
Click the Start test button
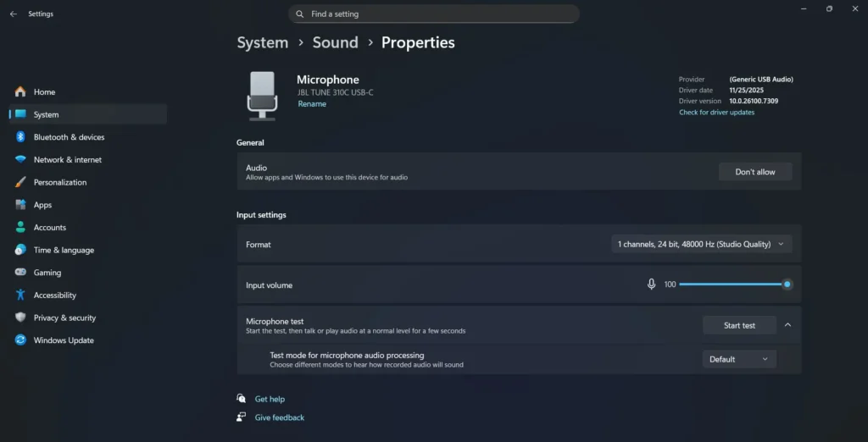coord(739,325)
